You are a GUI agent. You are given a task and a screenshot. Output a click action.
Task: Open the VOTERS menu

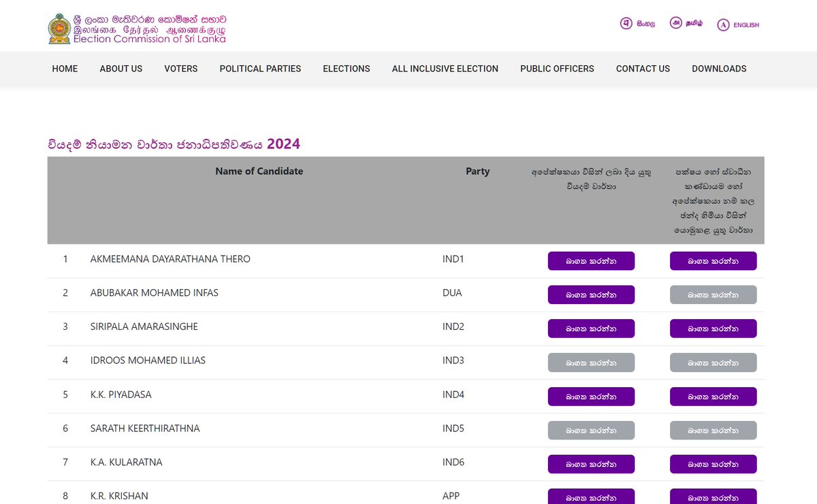click(x=181, y=69)
